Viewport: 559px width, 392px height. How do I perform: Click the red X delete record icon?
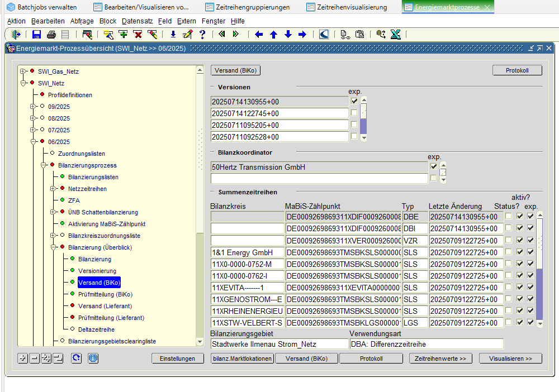(x=138, y=34)
